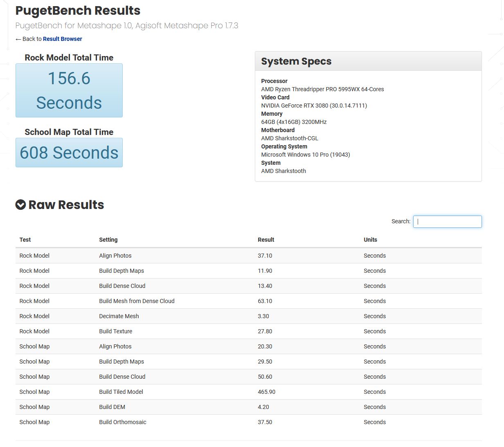Click the Raw Results section heading text

(66, 204)
